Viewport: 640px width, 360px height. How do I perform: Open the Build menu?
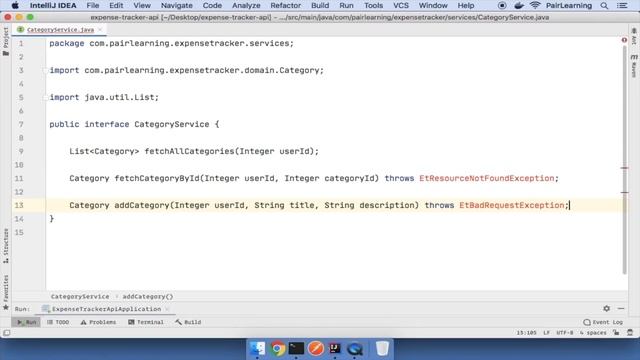(320, 5)
